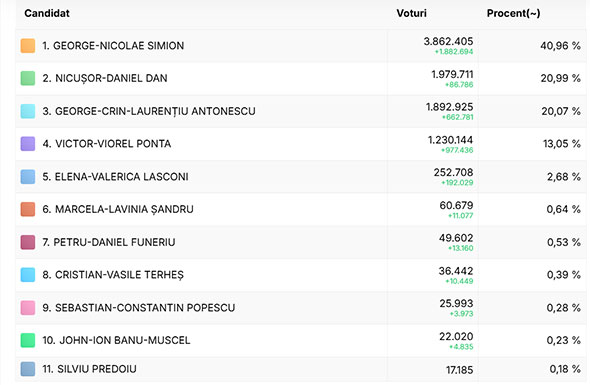Select the pink swatch beside Sebastian-Constantin Popescu
This screenshot has height=385, width=590.
[x=28, y=307]
